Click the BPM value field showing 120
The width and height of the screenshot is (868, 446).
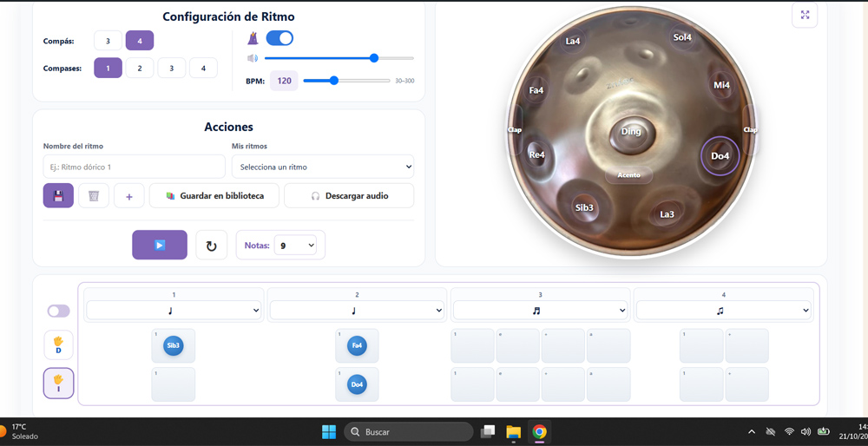[x=284, y=81]
